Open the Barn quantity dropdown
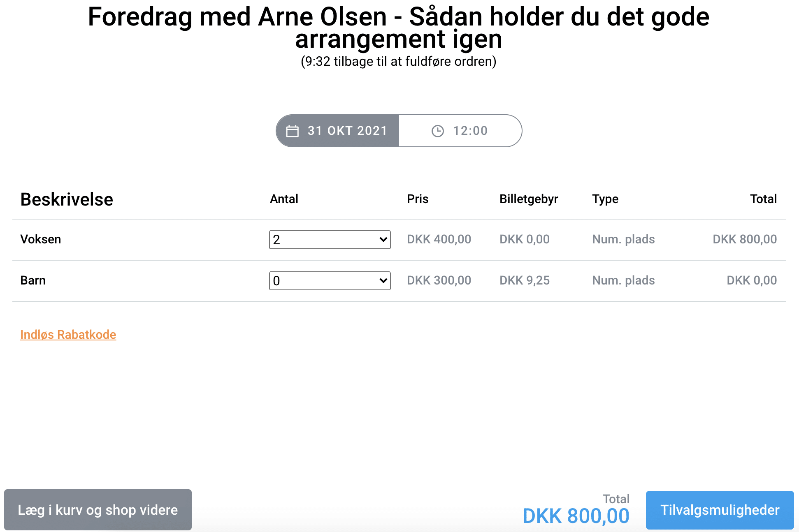799x532 pixels. [x=330, y=281]
